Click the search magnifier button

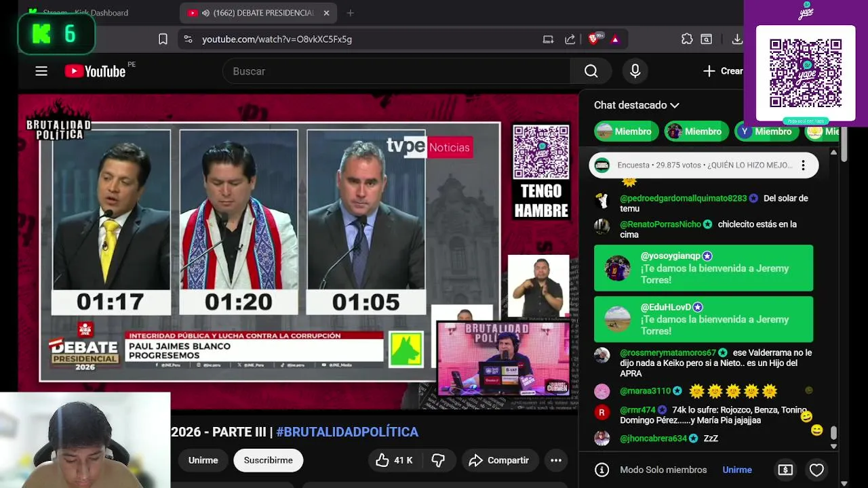[x=591, y=71]
